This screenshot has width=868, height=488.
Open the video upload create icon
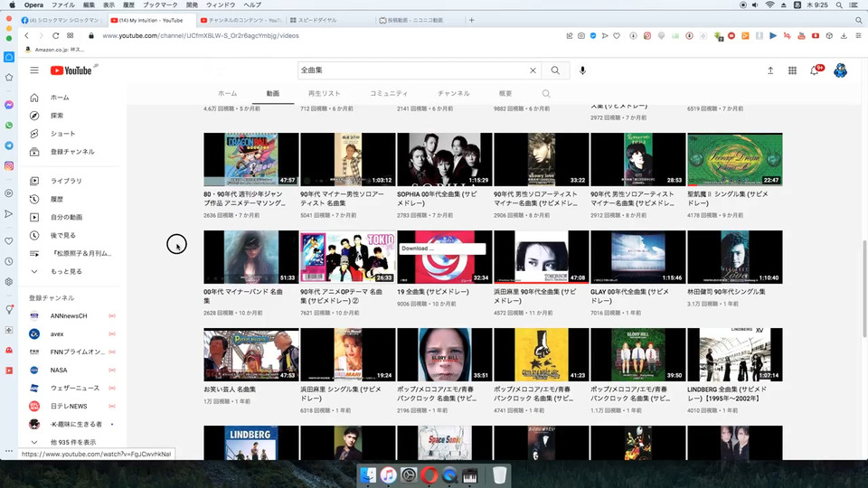[770, 70]
